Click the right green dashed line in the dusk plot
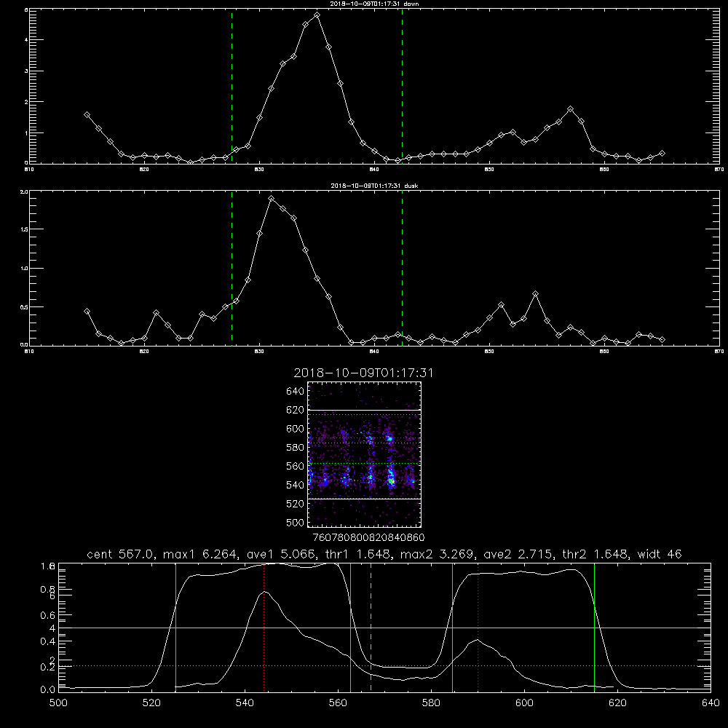Screen dimensions: 728x728 click(402, 269)
